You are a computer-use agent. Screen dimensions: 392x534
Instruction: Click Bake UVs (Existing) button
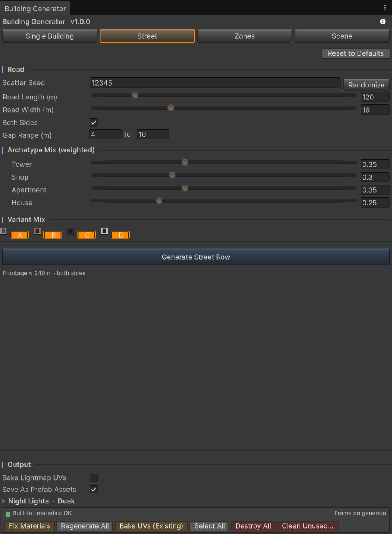point(151,526)
